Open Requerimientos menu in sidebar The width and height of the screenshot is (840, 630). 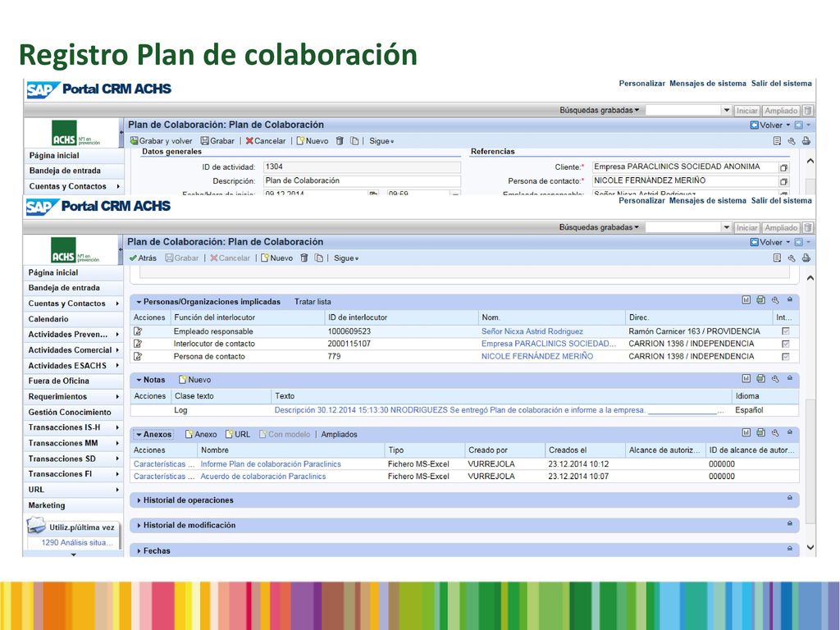pyautogui.click(x=73, y=396)
